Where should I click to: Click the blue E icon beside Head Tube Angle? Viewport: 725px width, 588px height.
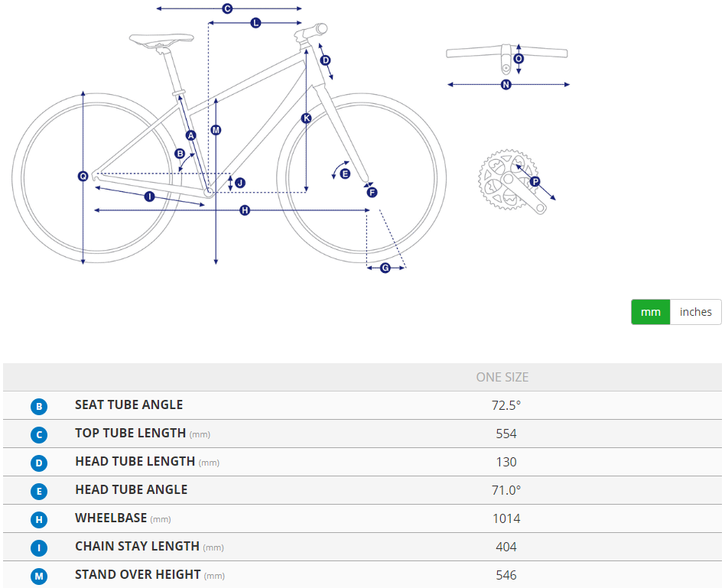(x=39, y=492)
